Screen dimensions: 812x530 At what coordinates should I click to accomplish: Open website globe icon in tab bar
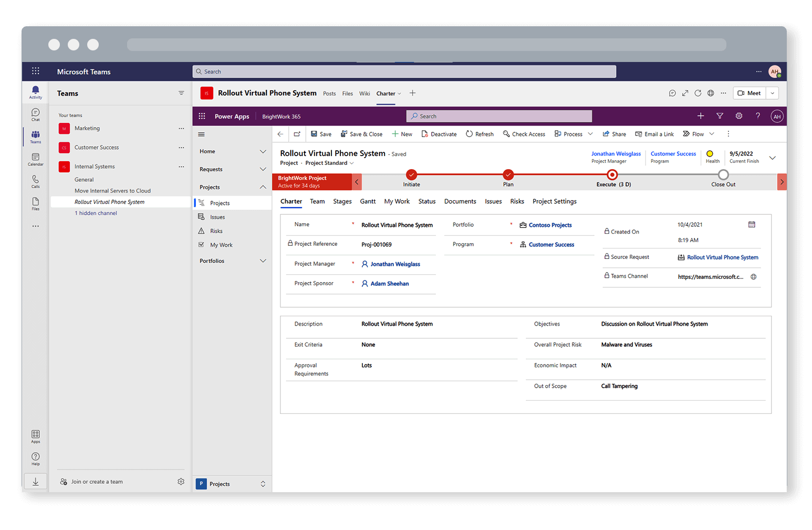click(x=711, y=93)
